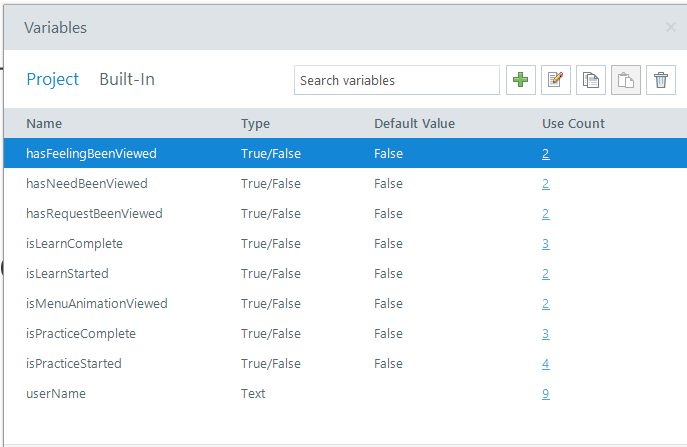Open use count link for userName
Screen dimensions: 687x447
tap(545, 394)
